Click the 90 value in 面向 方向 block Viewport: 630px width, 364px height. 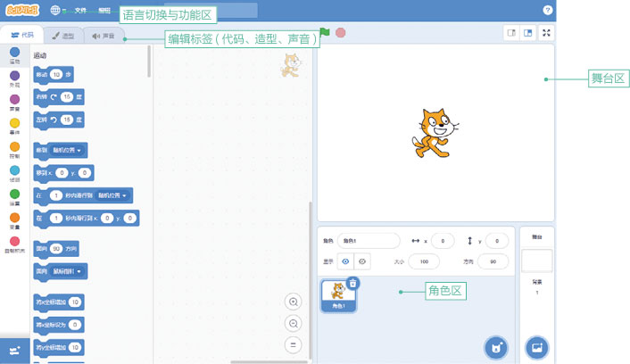tap(56, 249)
